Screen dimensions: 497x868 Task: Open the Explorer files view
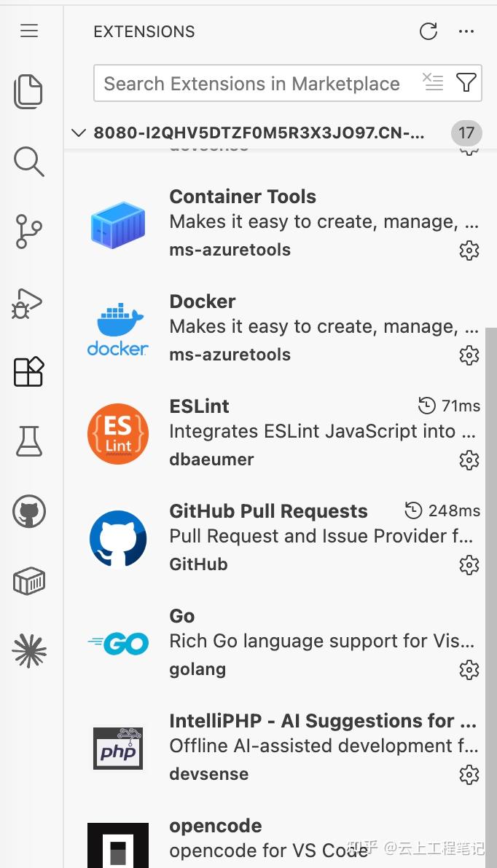[x=28, y=91]
